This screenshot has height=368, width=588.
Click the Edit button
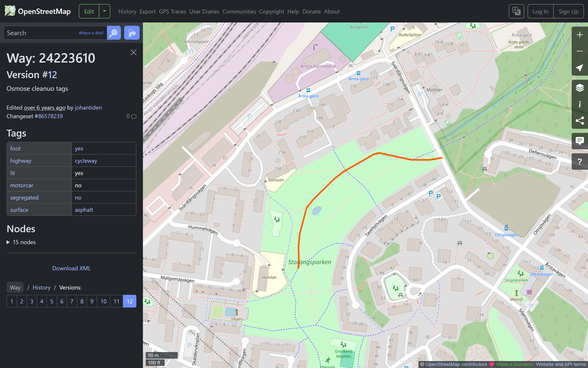click(89, 11)
